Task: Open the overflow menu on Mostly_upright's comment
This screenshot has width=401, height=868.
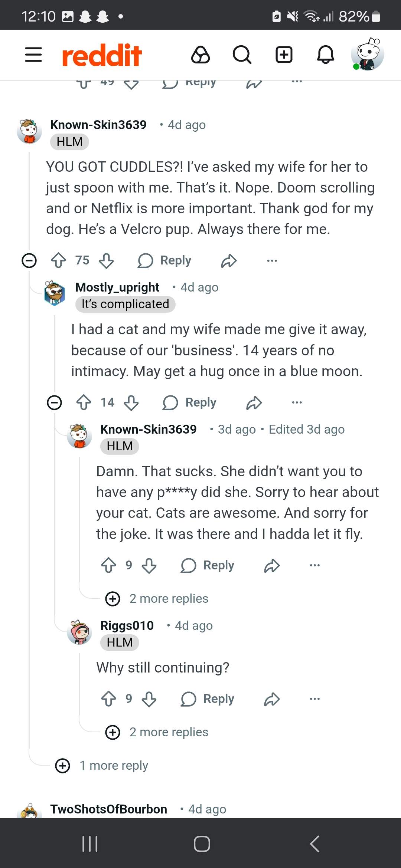Action: click(296, 402)
